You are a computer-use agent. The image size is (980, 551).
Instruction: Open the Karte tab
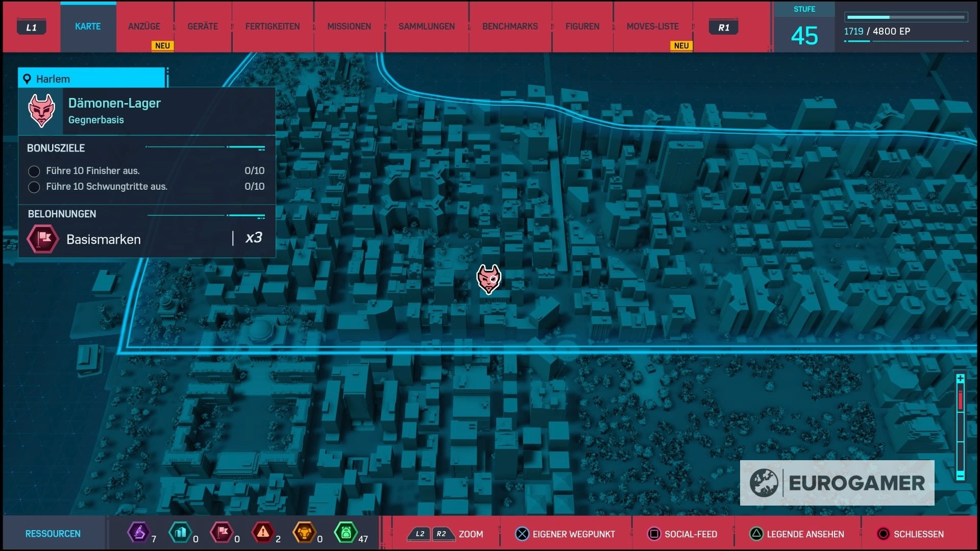tap(88, 27)
